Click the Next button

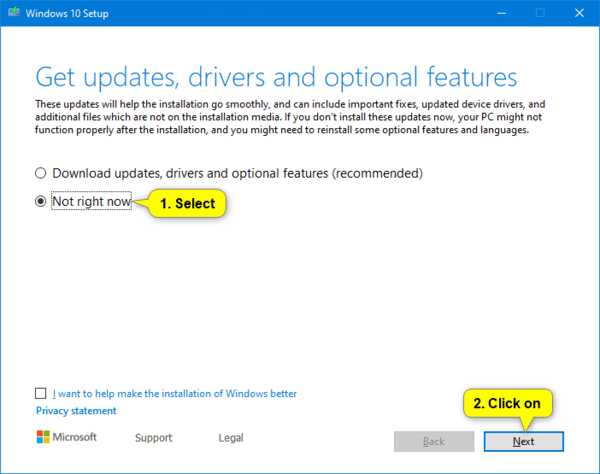coord(523,441)
